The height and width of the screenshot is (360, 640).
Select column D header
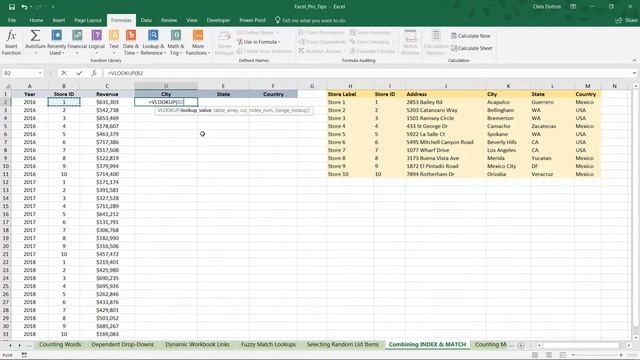pos(166,86)
